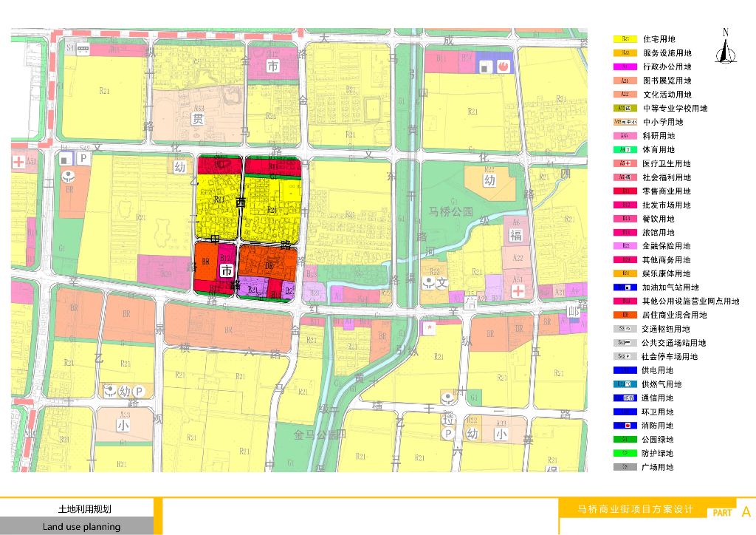Click the 居住商业混合用地 legend label

pos(674,315)
